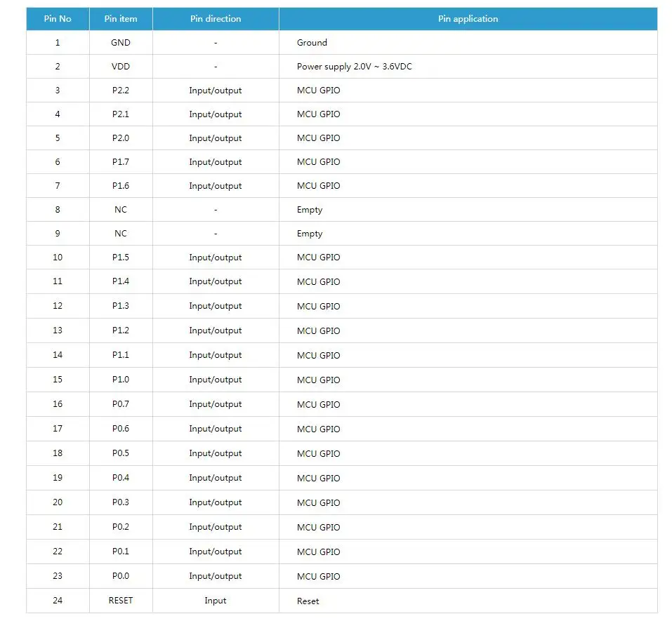Click 'MCU GPIO' in the P2.1 row
672x628 pixels.
318,114
